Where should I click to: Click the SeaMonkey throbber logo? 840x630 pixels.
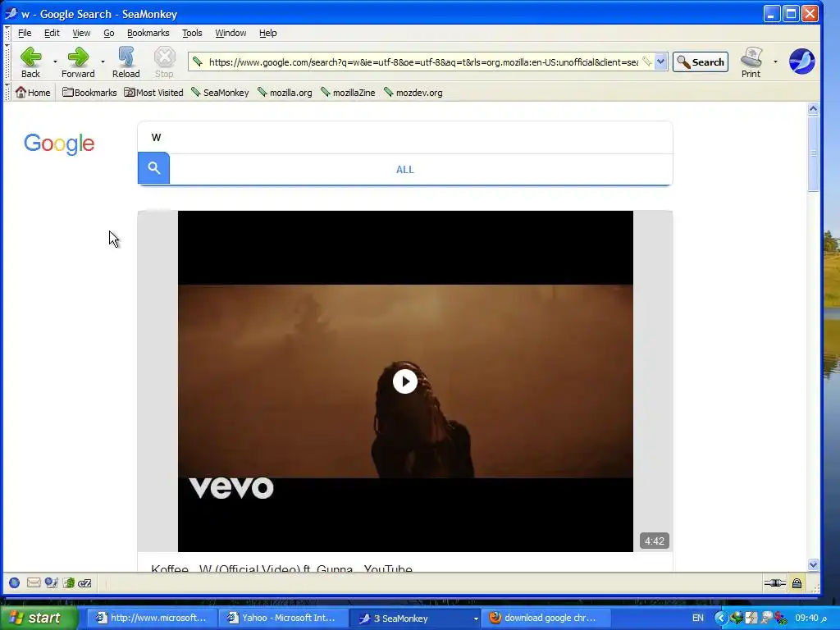pos(802,62)
